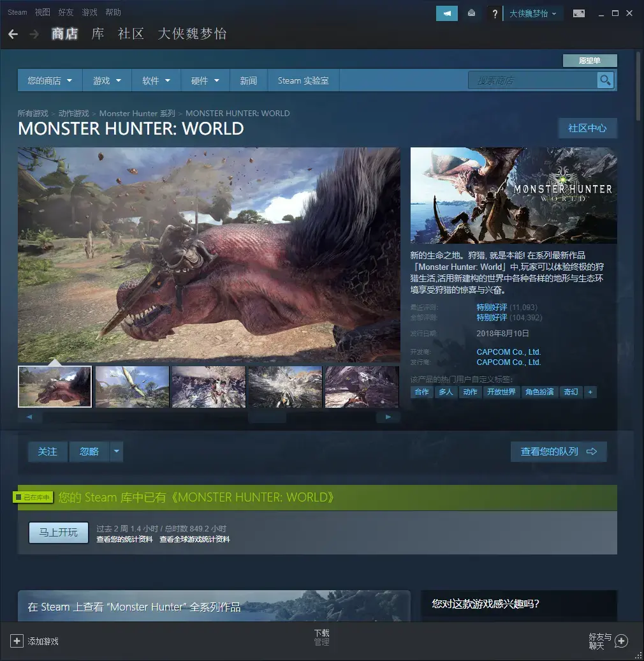The image size is (644, 661).
Task: Open the 帮助 menu
Action: [113, 12]
